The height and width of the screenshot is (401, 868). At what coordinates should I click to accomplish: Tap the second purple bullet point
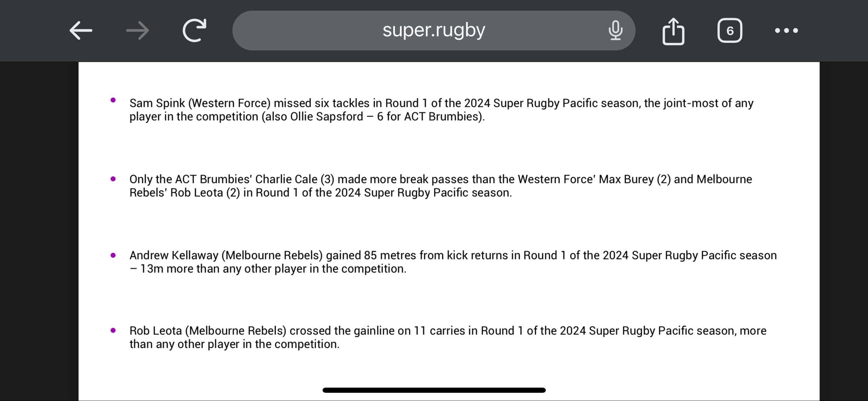[113, 179]
